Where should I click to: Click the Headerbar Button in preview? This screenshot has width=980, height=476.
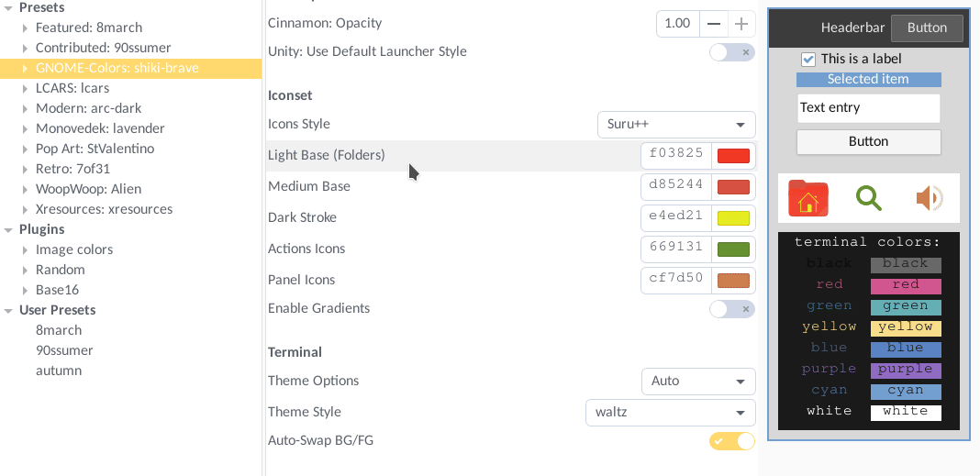click(927, 28)
